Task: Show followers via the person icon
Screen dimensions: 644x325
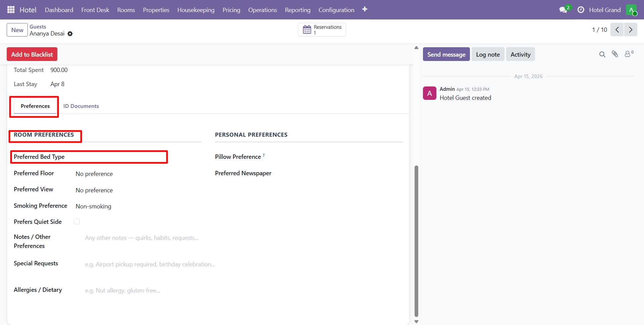Action: [x=628, y=54]
